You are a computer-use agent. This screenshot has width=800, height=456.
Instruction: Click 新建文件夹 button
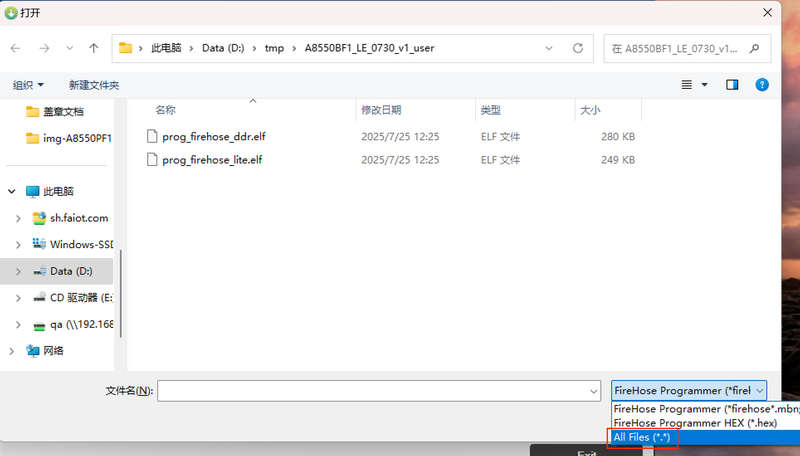click(x=94, y=85)
